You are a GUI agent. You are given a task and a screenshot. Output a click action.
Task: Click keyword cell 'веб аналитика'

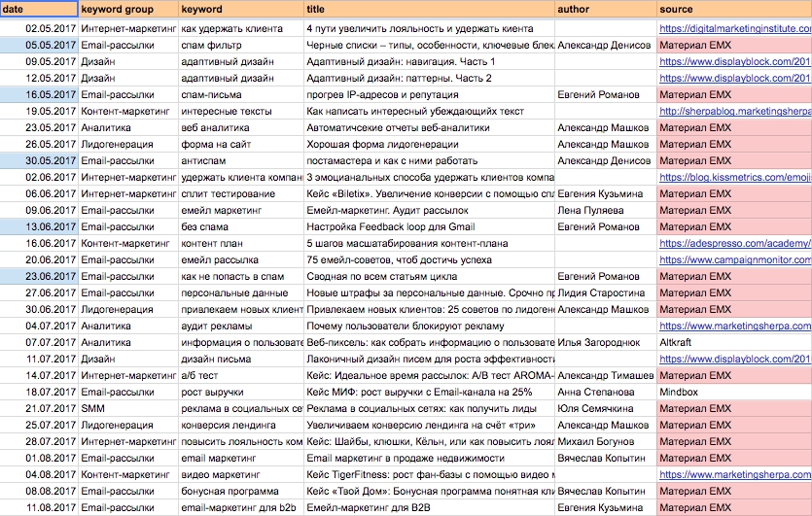tap(241, 128)
